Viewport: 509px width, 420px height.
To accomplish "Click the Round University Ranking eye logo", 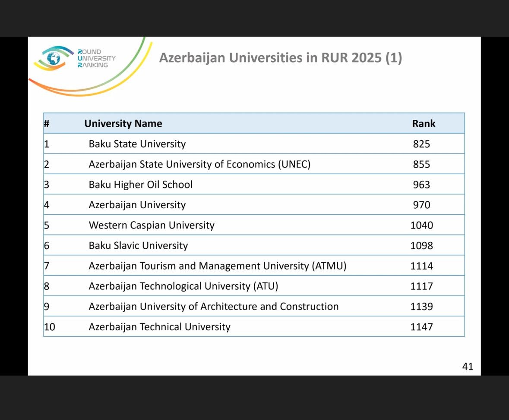I will click(x=54, y=58).
